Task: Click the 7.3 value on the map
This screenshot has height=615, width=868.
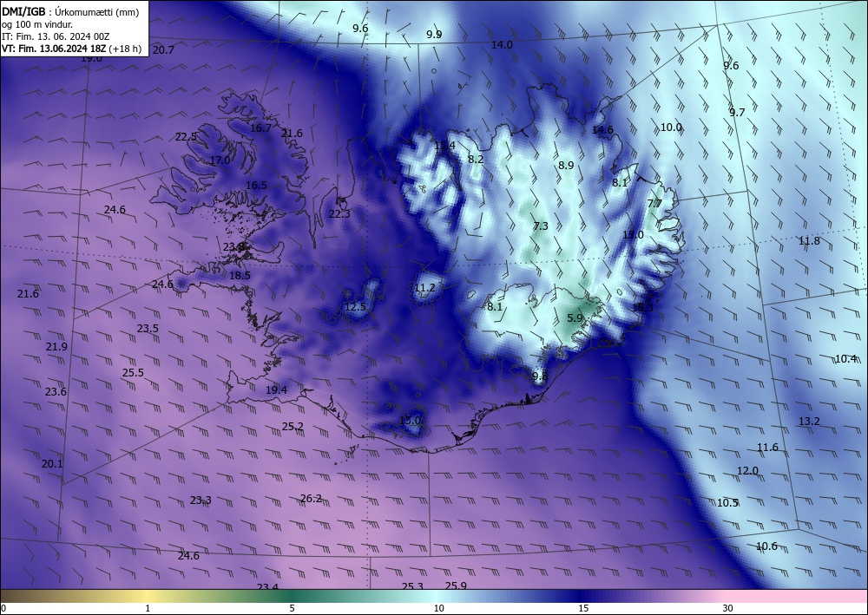Action: (541, 226)
